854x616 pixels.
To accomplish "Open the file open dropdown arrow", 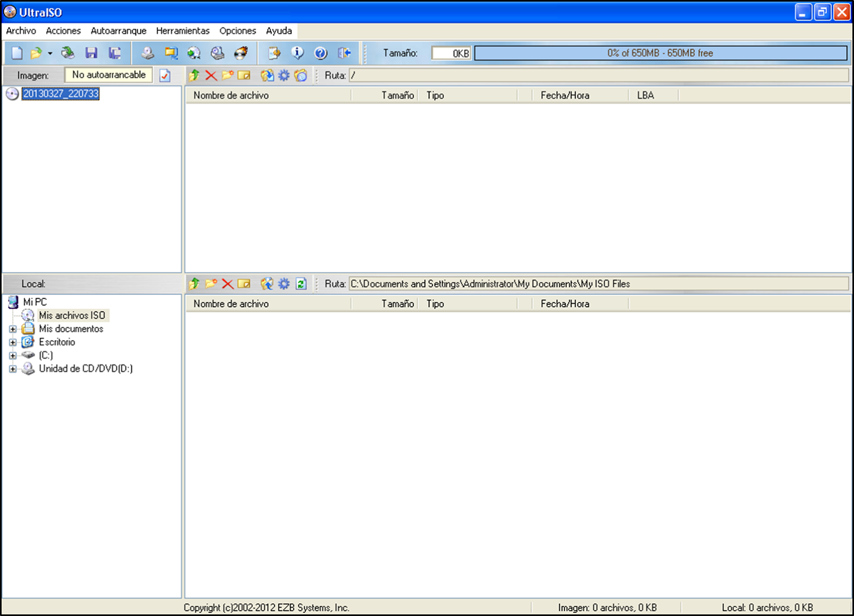I will [x=49, y=53].
